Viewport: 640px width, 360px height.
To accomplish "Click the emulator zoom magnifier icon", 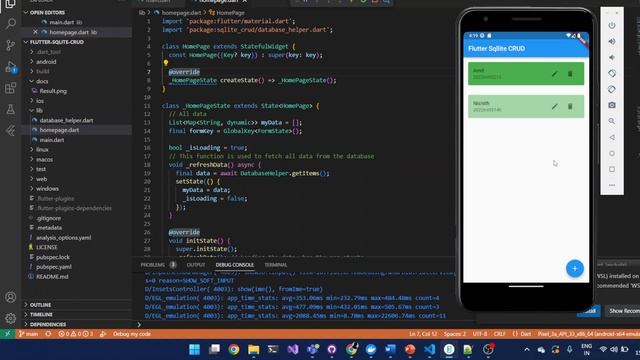I will point(612,121).
